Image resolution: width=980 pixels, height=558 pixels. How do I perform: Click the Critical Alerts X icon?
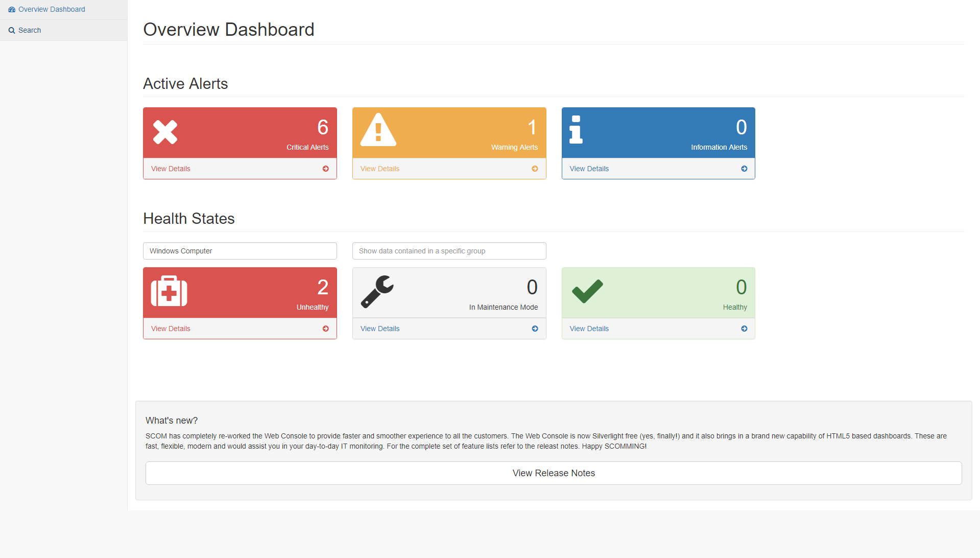(165, 132)
